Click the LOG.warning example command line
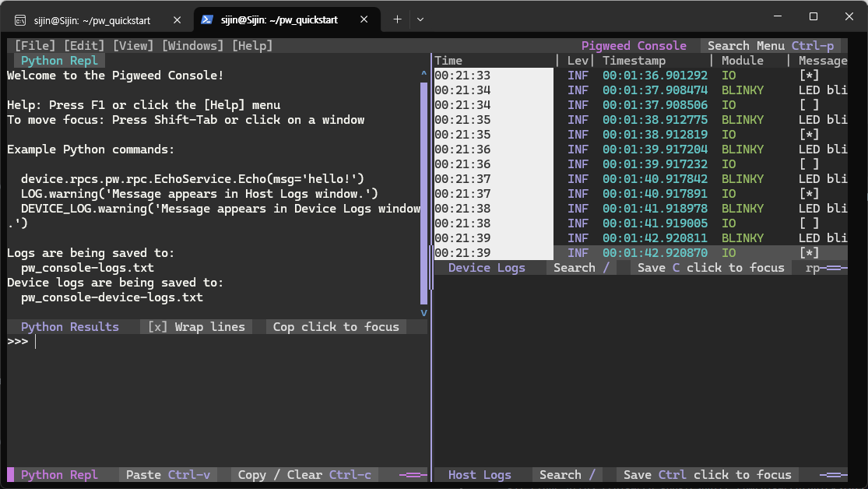 point(199,194)
